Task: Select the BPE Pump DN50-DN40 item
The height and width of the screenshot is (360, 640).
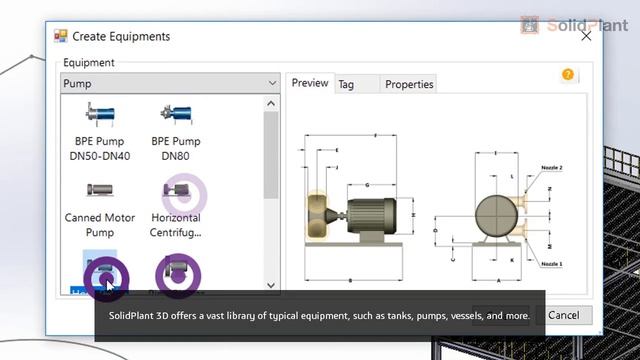Action: pyautogui.click(x=100, y=131)
